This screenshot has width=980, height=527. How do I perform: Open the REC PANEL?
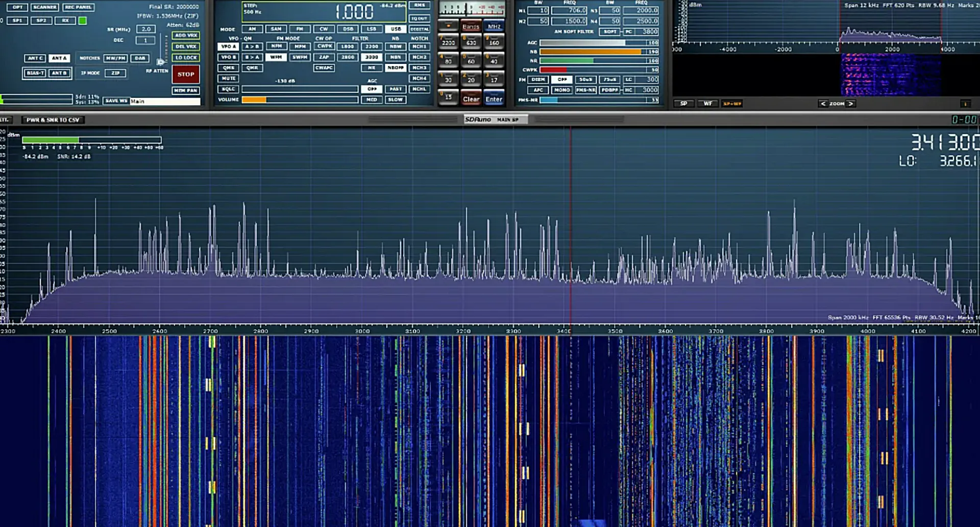[78, 7]
